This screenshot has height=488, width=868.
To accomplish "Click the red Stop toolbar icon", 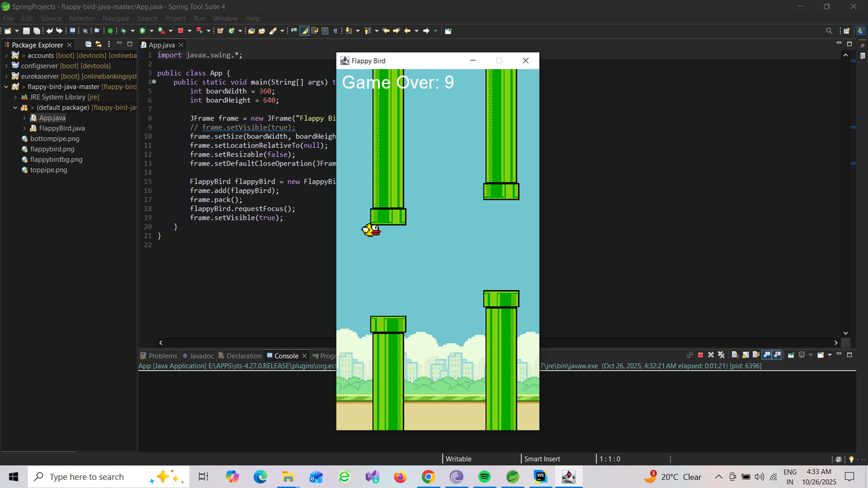I will click(181, 31).
